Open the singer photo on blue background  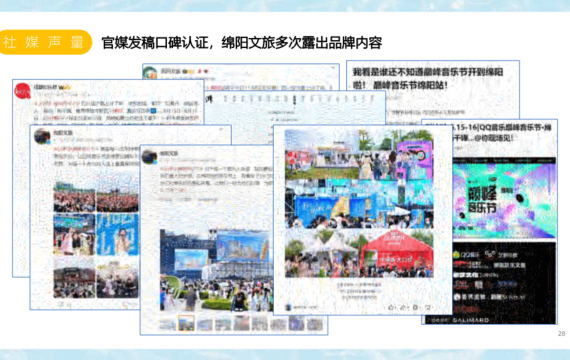117,235
